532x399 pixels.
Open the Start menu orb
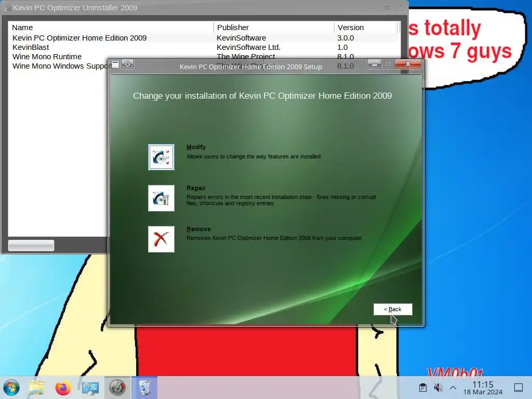point(11,388)
